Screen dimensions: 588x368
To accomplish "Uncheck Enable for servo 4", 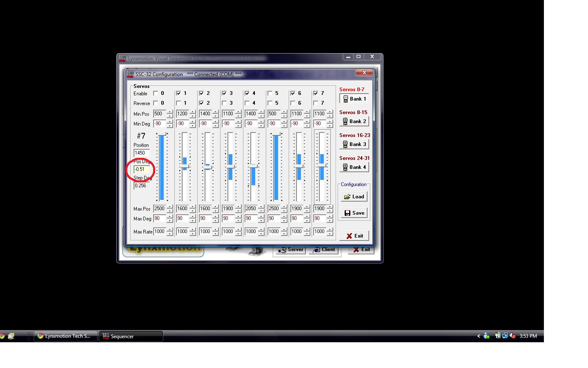I will point(247,93).
